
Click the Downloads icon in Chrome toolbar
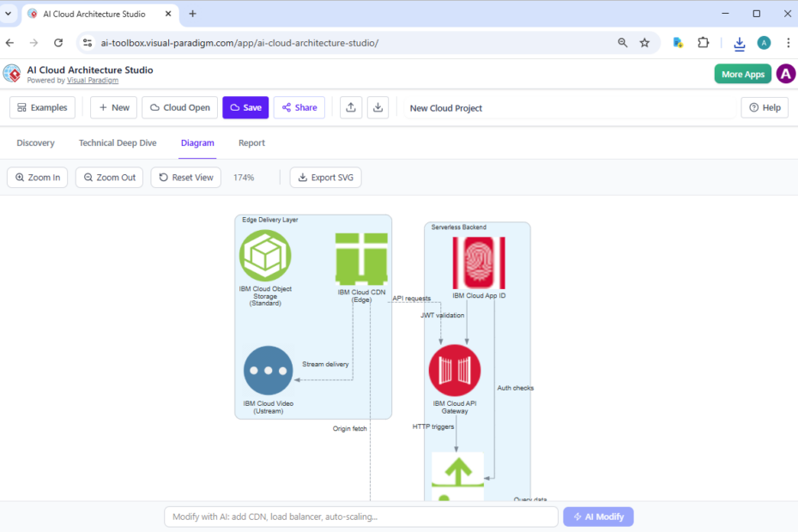(x=739, y=42)
